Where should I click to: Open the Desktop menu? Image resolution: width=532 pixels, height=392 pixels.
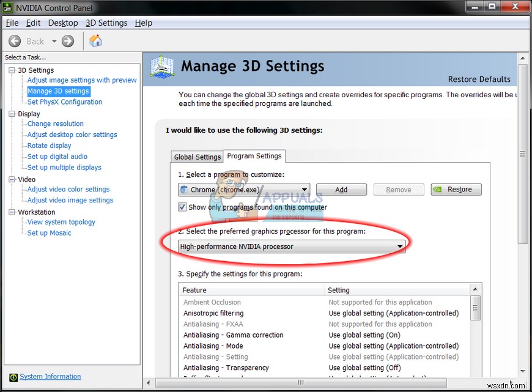63,23
